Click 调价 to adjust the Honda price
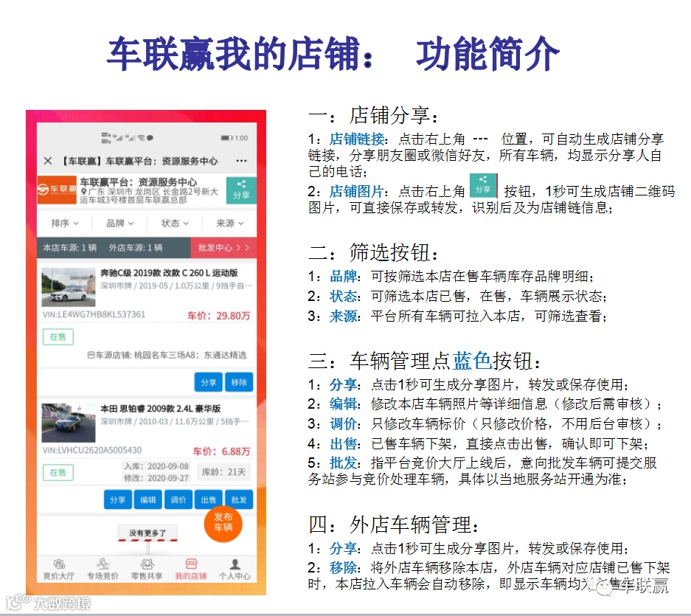This screenshot has height=616, width=691. 178,499
